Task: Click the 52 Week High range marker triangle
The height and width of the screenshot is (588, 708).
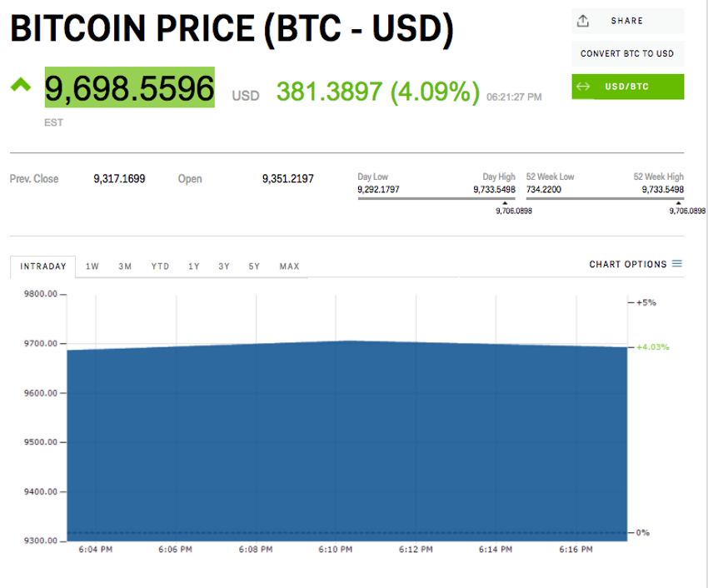Action: [679, 203]
